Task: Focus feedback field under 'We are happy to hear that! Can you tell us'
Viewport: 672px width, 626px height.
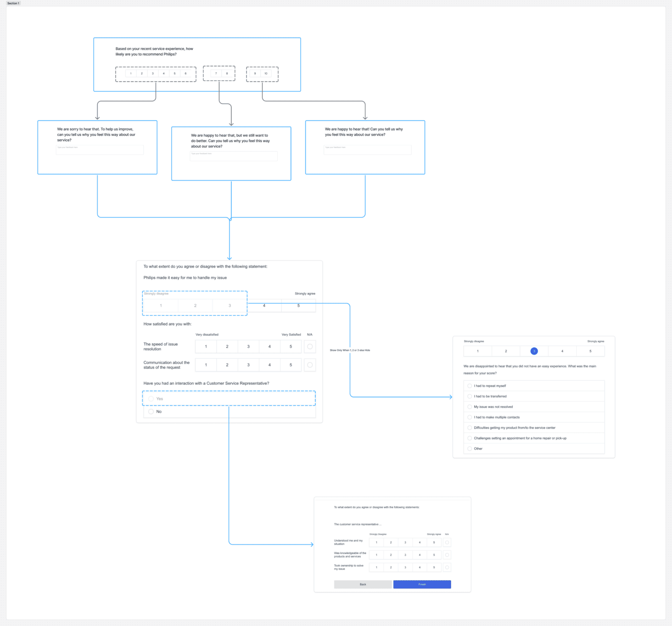Action: (x=367, y=150)
